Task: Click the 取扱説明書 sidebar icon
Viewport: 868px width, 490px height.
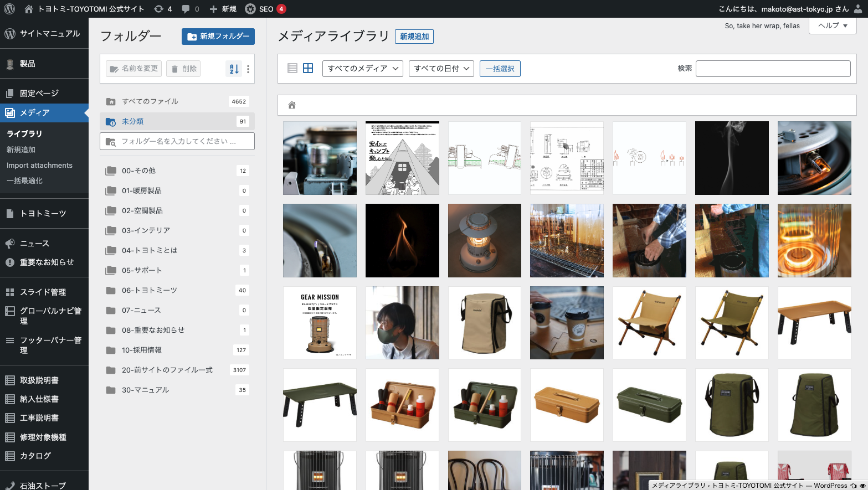Action: click(10, 380)
